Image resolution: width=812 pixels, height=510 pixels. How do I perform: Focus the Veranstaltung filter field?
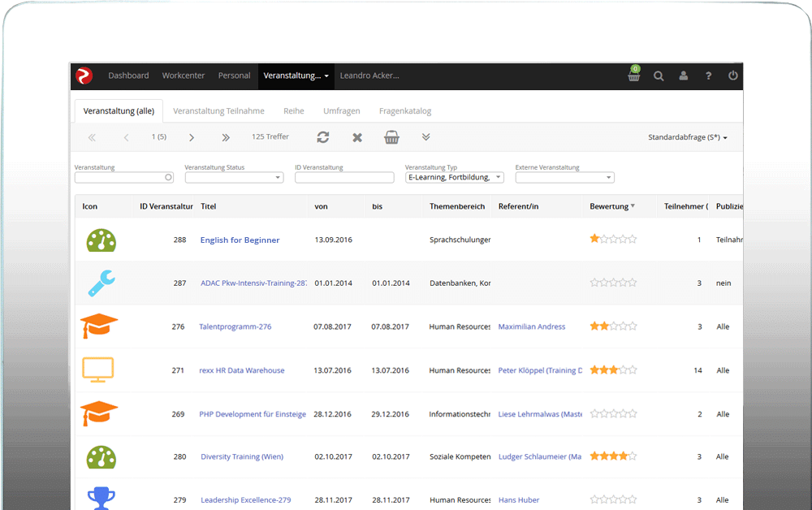point(123,177)
